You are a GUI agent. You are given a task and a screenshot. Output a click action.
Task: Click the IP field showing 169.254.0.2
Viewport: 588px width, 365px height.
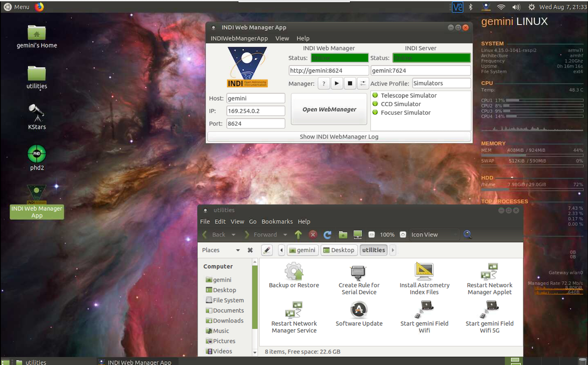point(256,111)
